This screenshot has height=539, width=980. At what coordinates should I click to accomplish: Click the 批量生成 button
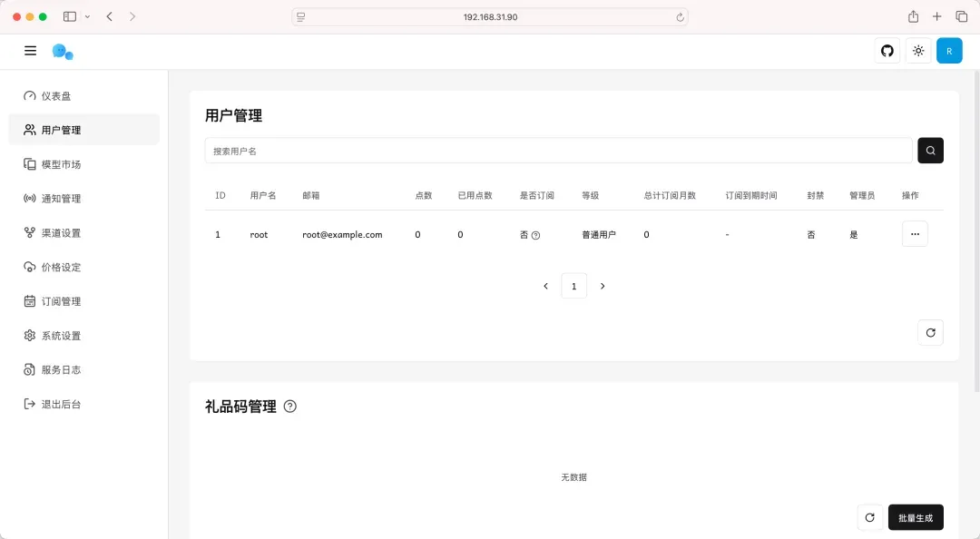pos(916,517)
